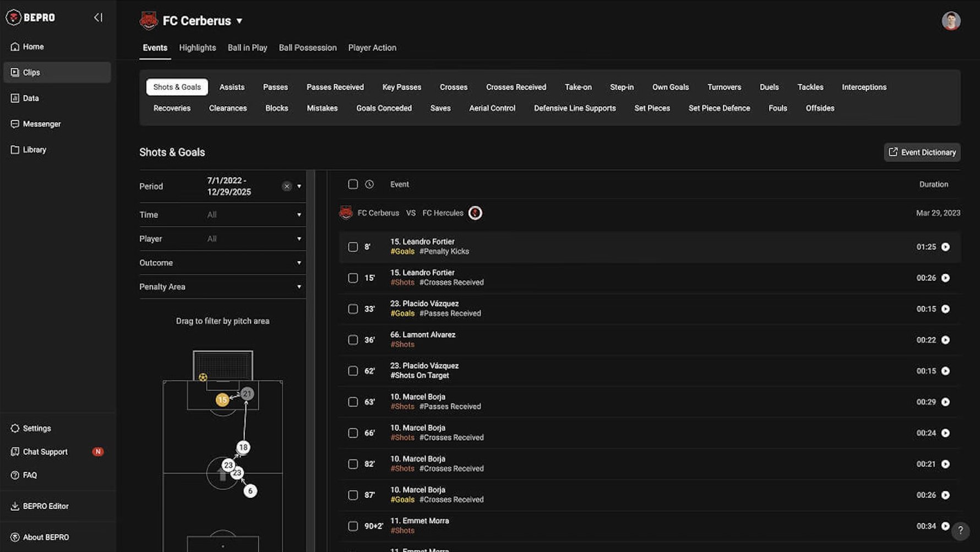Sort by the Duration column header
980x552 pixels.
tap(933, 185)
